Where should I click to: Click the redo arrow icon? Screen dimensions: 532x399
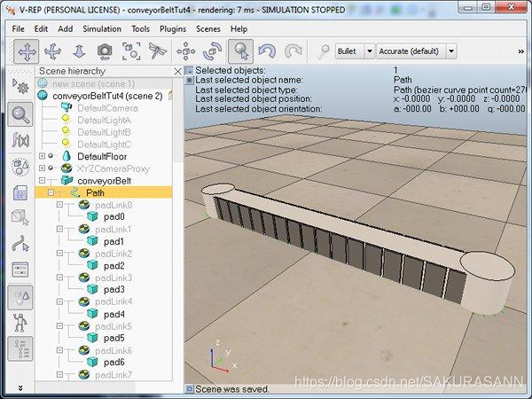point(293,51)
